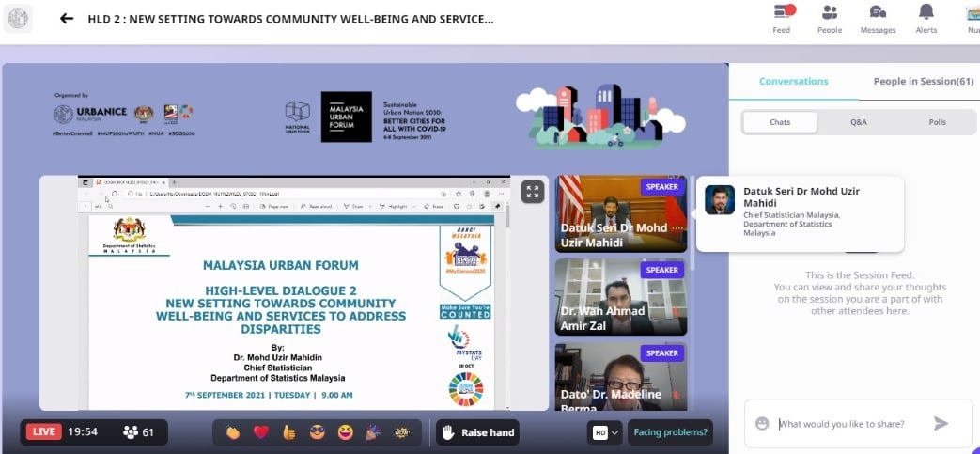Expand shared screen to fullscreen

coord(533,192)
